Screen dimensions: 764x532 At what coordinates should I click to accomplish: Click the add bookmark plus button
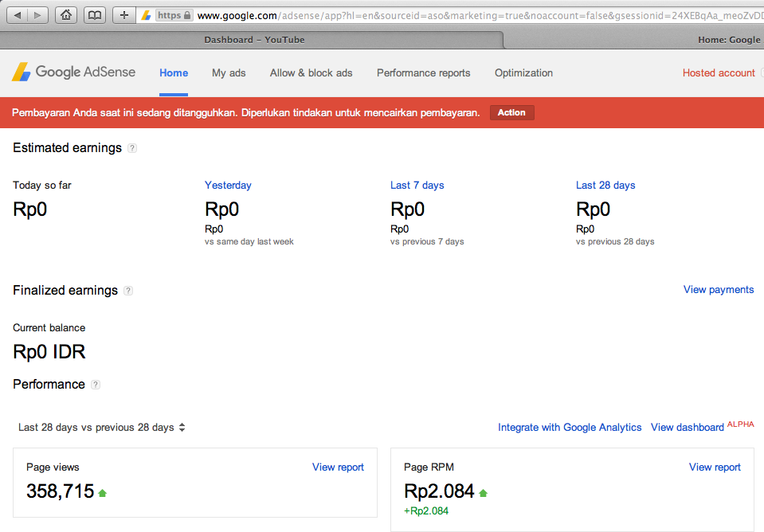(123, 15)
